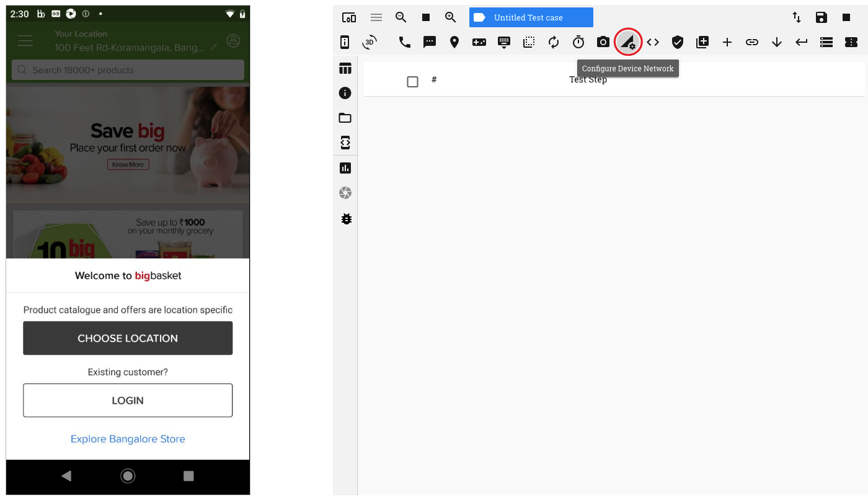
Task: Click the Untitled Test case name field
Action: click(x=531, y=17)
